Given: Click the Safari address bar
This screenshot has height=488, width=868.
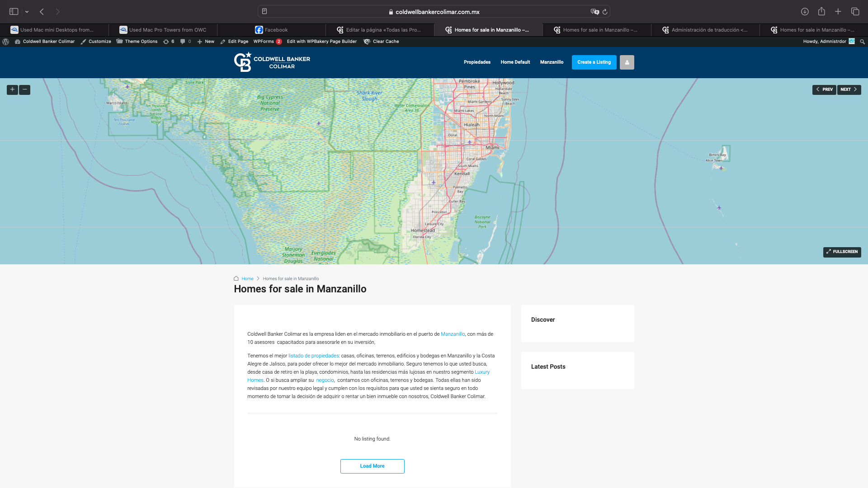Looking at the screenshot, I should point(434,12).
